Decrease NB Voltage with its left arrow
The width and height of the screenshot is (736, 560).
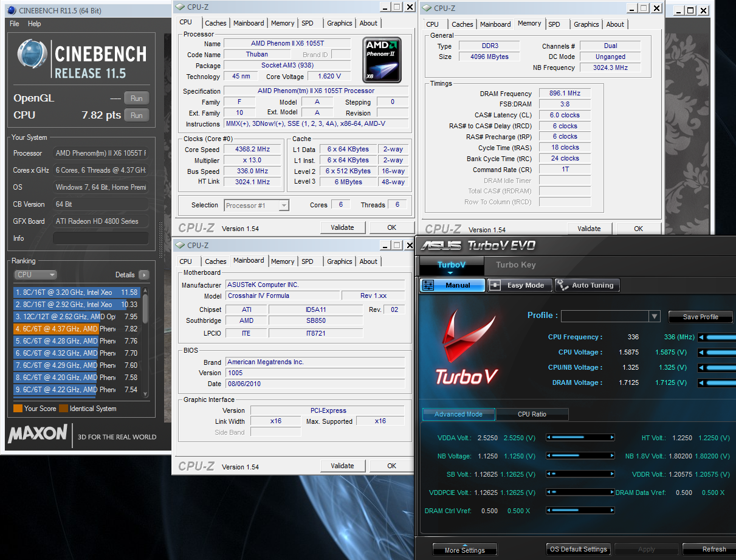coord(548,456)
